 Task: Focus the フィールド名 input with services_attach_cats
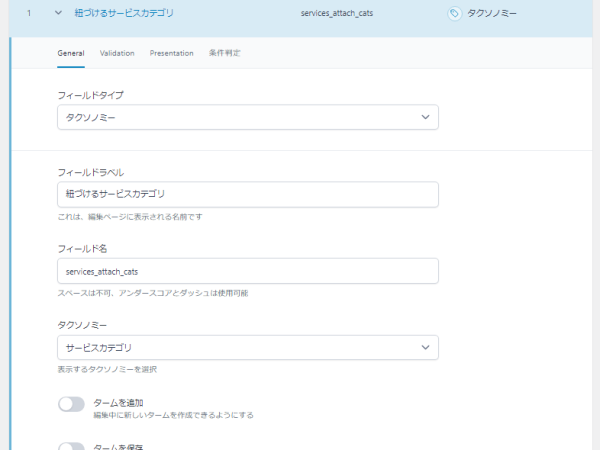(x=247, y=271)
